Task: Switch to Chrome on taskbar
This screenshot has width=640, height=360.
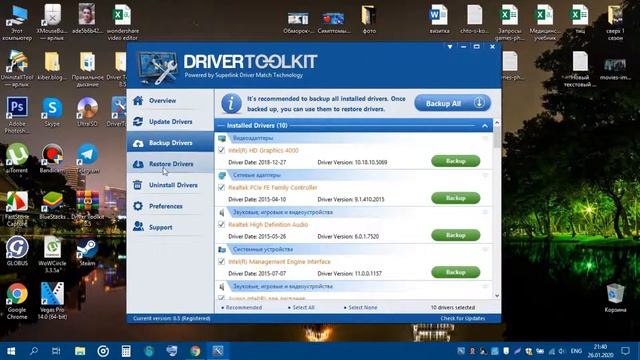Action: point(195,351)
